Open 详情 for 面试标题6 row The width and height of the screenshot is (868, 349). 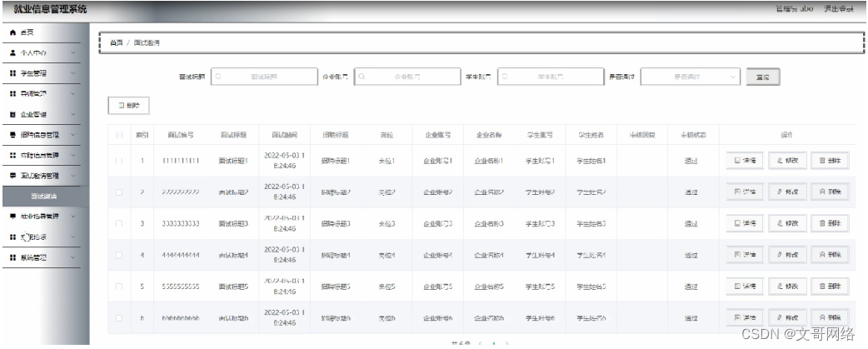(x=745, y=318)
